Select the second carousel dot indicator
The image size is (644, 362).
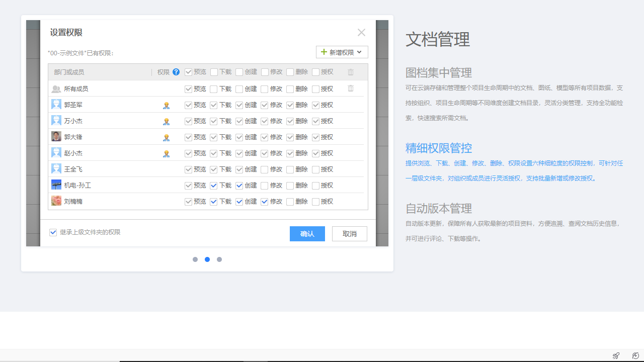[x=207, y=259]
